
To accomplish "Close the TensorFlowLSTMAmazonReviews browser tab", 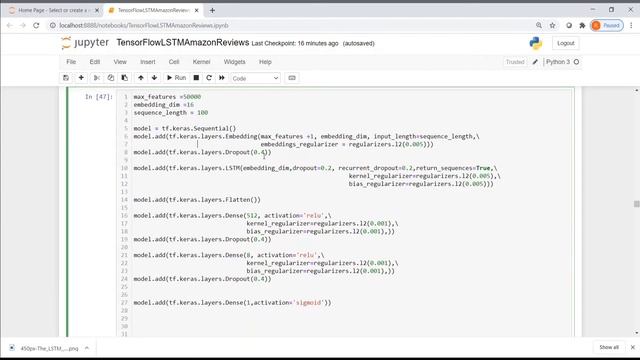I will tap(196, 10).
